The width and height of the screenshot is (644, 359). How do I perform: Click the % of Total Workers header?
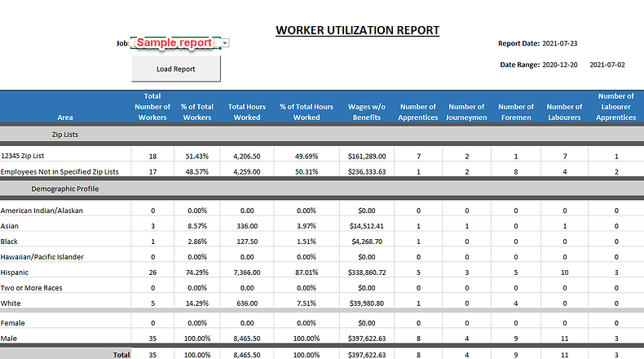tap(197, 112)
